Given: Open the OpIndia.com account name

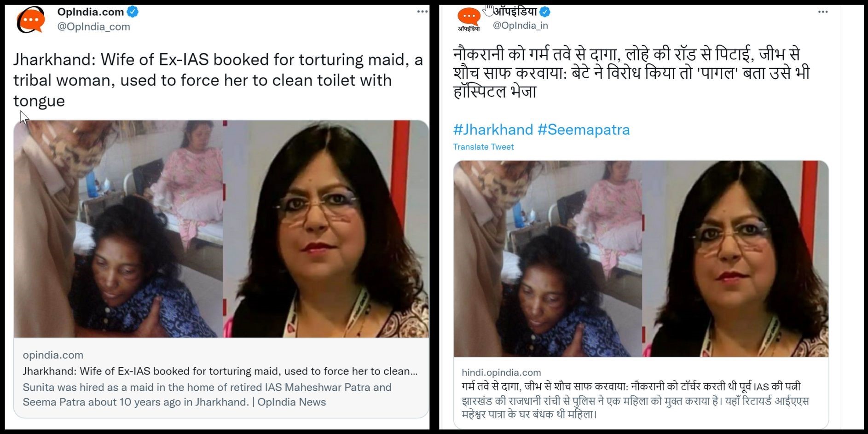Looking at the screenshot, I should [x=91, y=12].
